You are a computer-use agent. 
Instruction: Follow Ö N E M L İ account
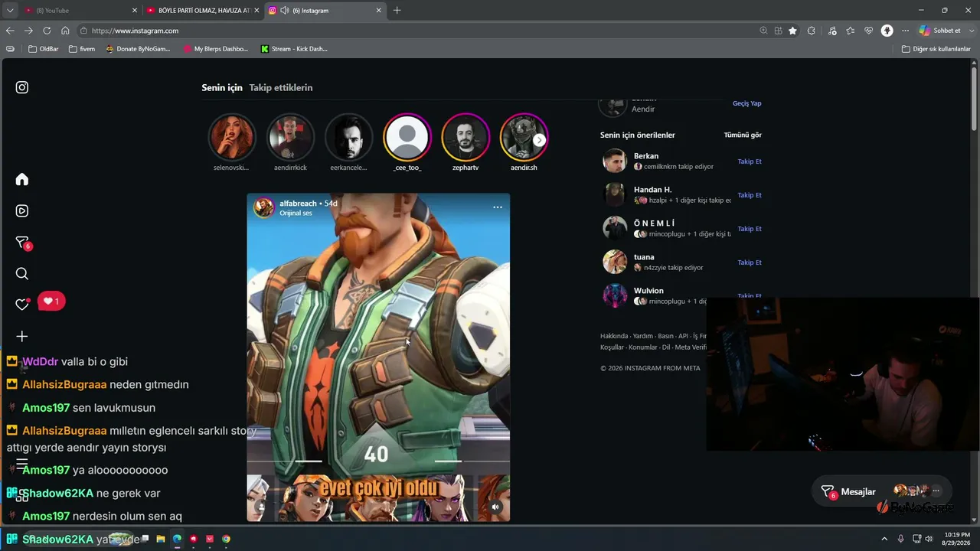[x=750, y=229]
